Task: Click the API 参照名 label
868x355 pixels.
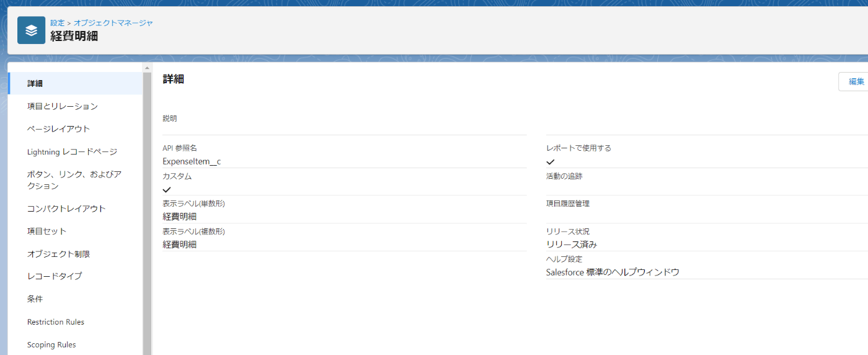Action: 180,148
